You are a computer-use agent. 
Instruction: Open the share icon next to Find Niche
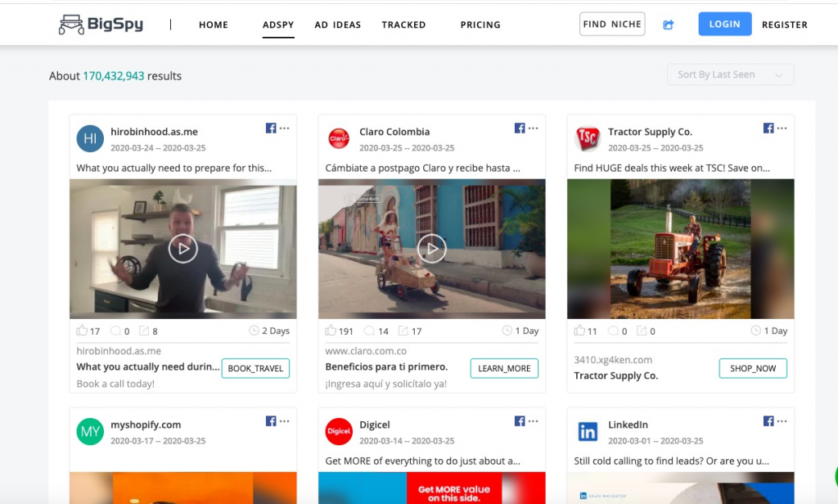click(668, 25)
